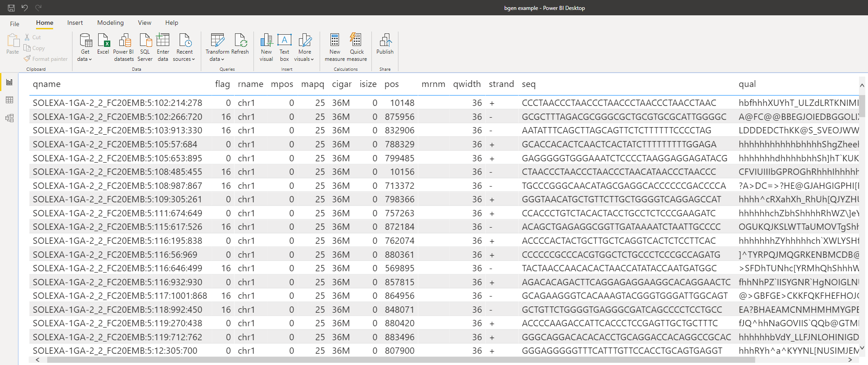Open the Modeling ribbon tab

110,23
